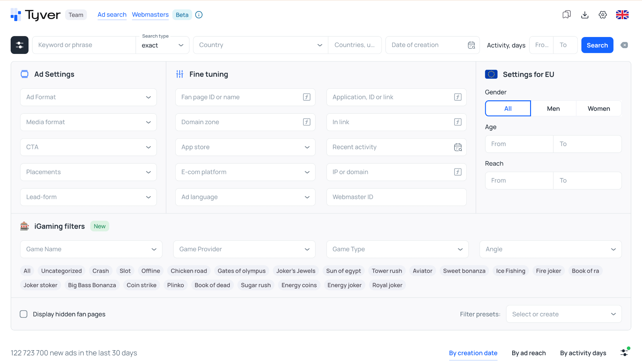This screenshot has height=364, width=642.
Task: Open the Beta info icon
Action: pyautogui.click(x=199, y=15)
